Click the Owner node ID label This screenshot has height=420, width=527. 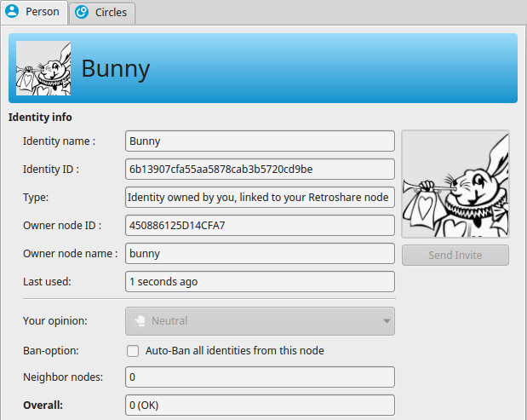(62, 225)
